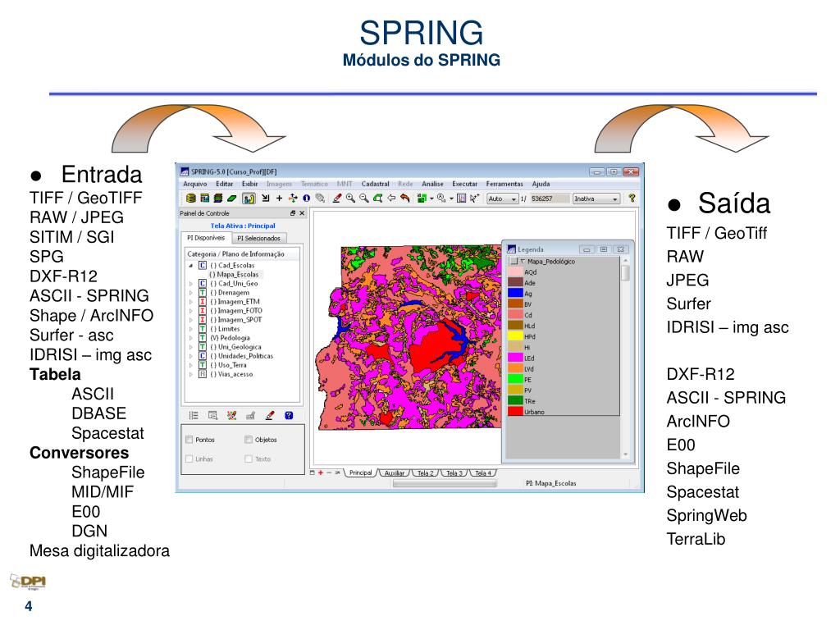The image size is (840, 630).
Task: Expand the Imagem_ETM category
Action: pyautogui.click(x=190, y=302)
